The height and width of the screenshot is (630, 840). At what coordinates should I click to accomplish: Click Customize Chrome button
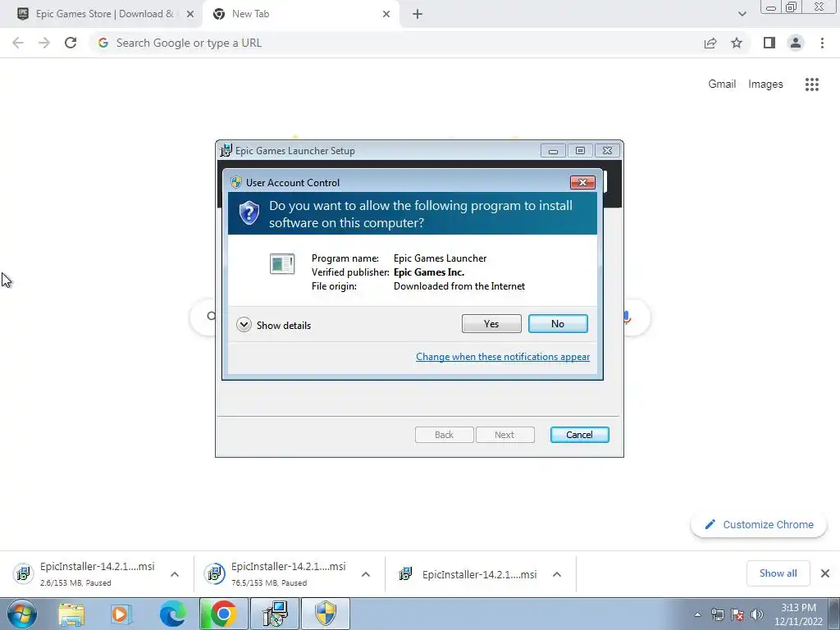tap(759, 524)
